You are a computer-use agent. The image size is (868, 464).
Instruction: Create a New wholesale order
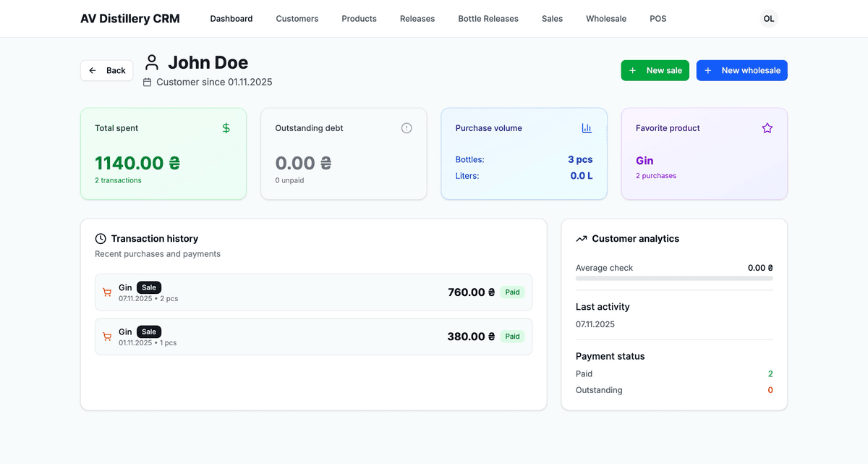[x=741, y=70]
